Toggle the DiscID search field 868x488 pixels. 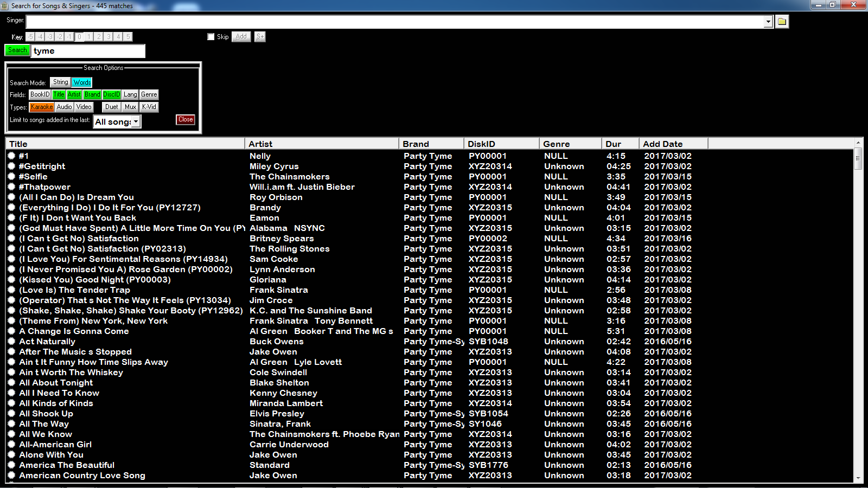111,94
